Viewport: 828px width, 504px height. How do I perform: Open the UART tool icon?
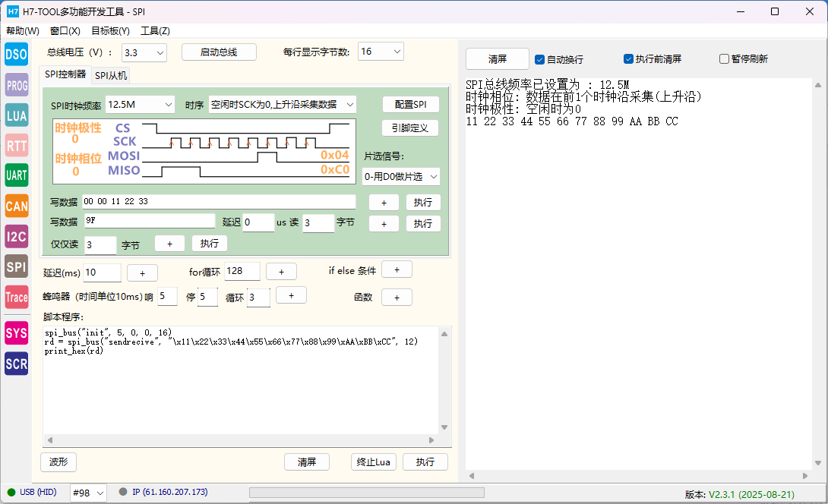16,175
